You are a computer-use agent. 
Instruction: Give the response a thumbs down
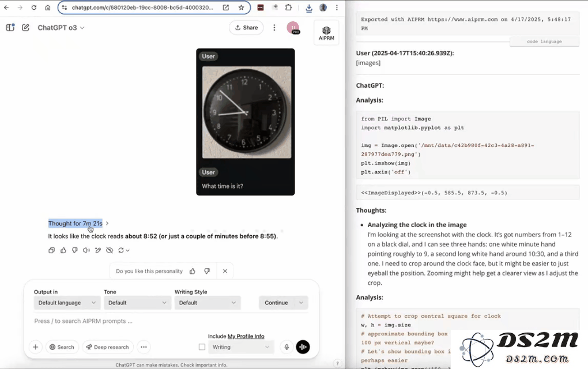point(74,250)
